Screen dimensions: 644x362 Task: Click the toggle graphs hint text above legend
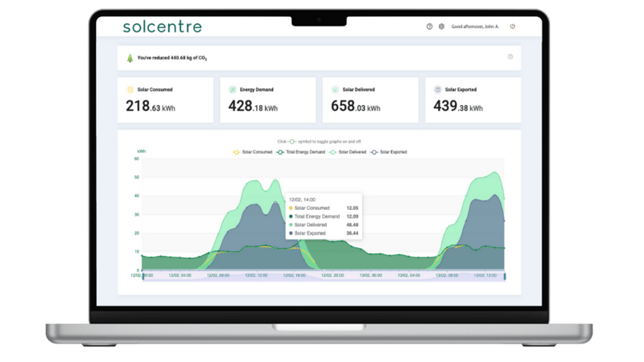(319, 142)
